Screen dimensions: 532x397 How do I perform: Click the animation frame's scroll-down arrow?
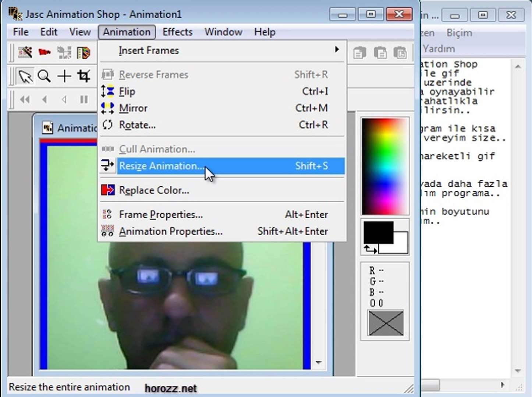(319, 362)
